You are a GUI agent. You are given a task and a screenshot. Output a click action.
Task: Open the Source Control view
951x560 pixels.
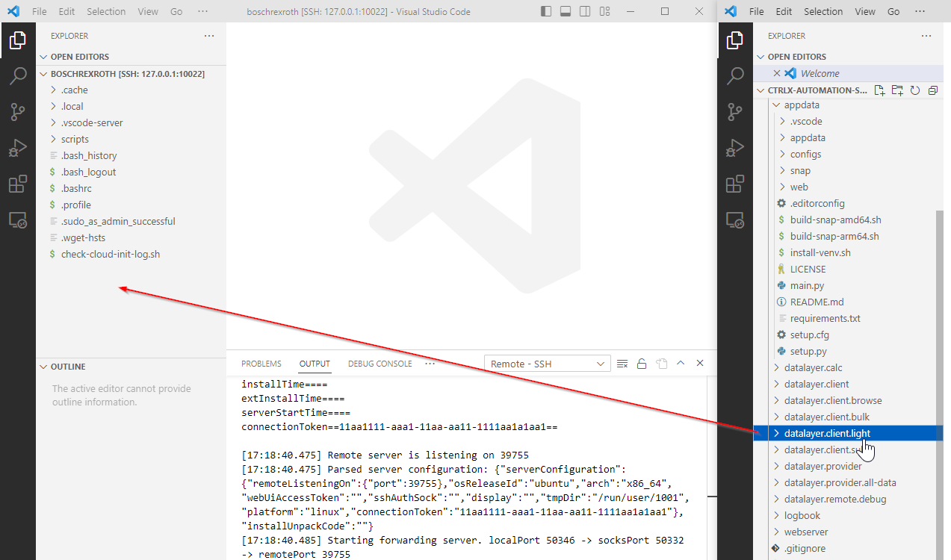pos(18,111)
